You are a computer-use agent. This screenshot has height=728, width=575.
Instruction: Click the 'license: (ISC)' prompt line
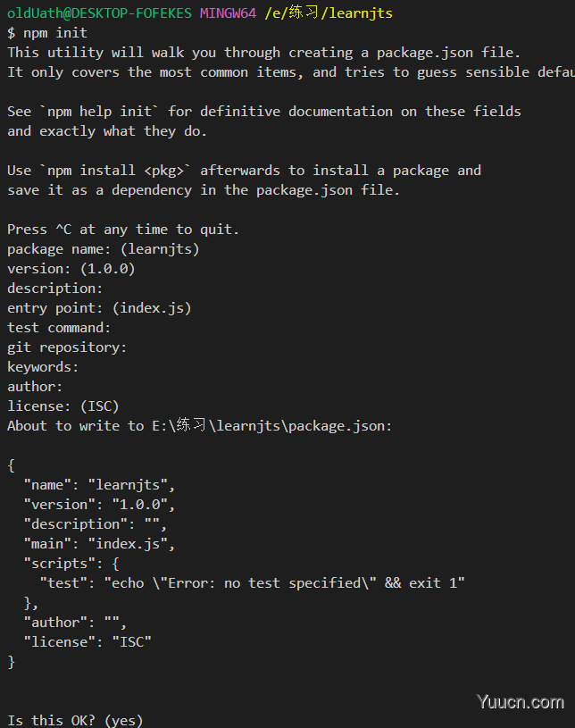pos(63,406)
